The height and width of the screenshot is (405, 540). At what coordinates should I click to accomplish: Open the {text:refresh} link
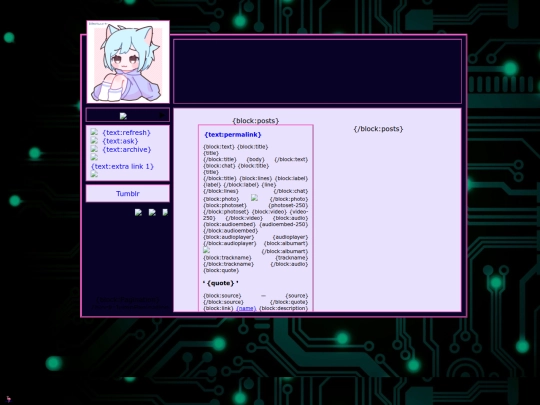click(x=126, y=133)
